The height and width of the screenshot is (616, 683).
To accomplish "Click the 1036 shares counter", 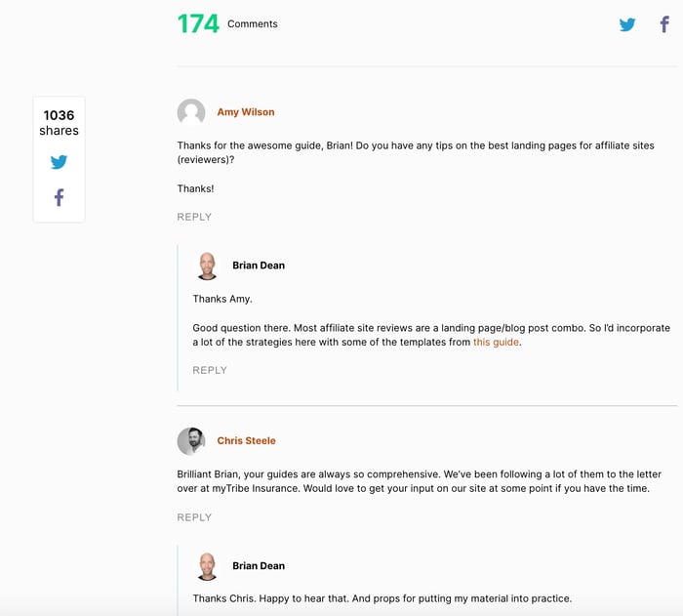I will [59, 122].
